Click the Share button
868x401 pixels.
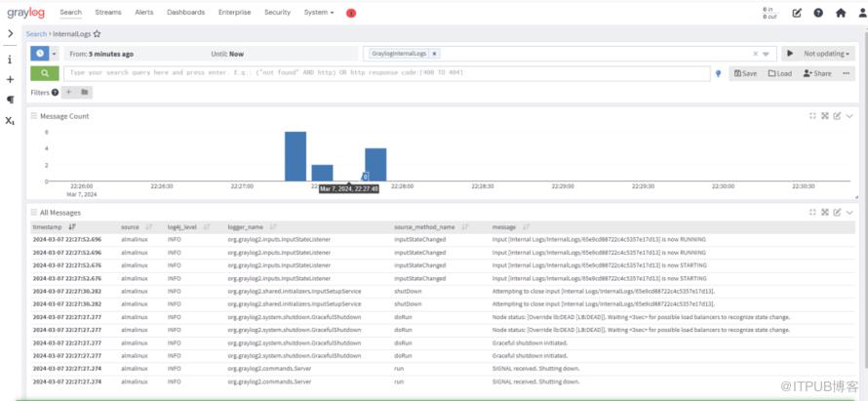click(x=817, y=73)
